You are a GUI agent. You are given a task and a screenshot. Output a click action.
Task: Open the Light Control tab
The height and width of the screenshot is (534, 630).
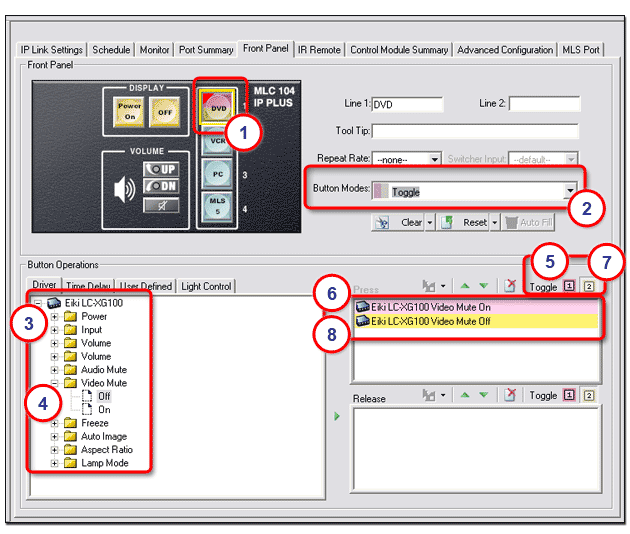click(205, 286)
